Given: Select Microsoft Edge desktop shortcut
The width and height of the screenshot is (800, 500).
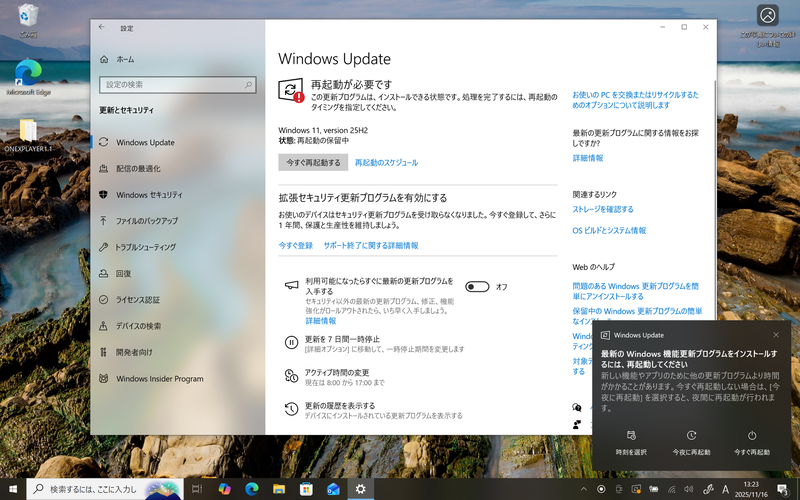Looking at the screenshot, I should 29,78.
